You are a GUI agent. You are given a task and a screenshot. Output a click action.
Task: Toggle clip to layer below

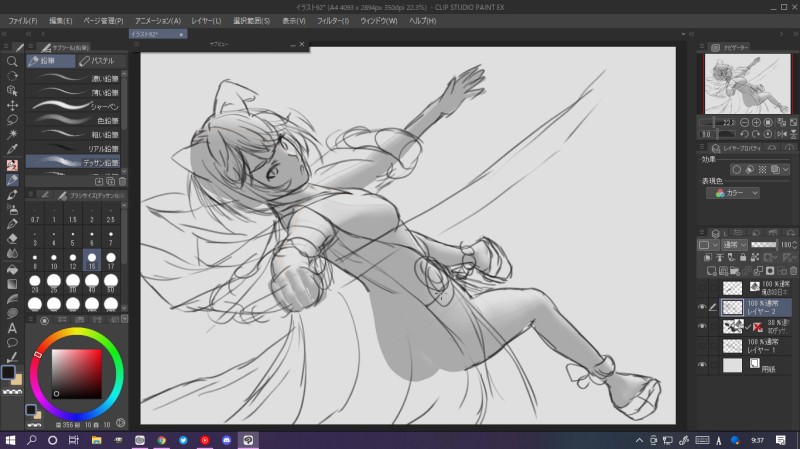(708, 258)
